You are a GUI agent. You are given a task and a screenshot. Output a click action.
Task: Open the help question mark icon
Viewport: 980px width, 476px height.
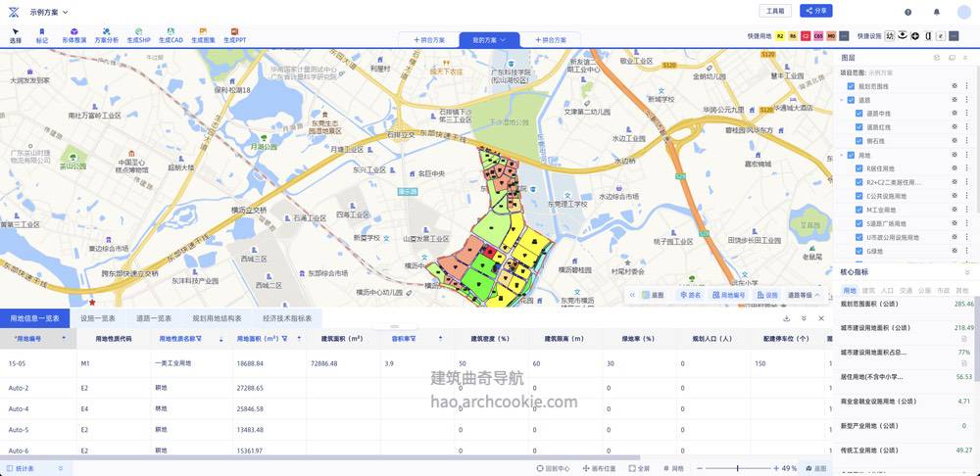point(908,12)
